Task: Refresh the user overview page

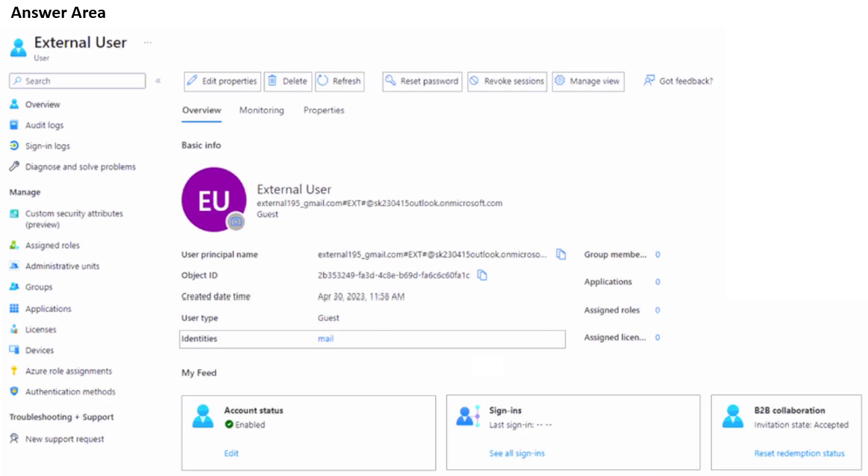Action: pyautogui.click(x=340, y=81)
